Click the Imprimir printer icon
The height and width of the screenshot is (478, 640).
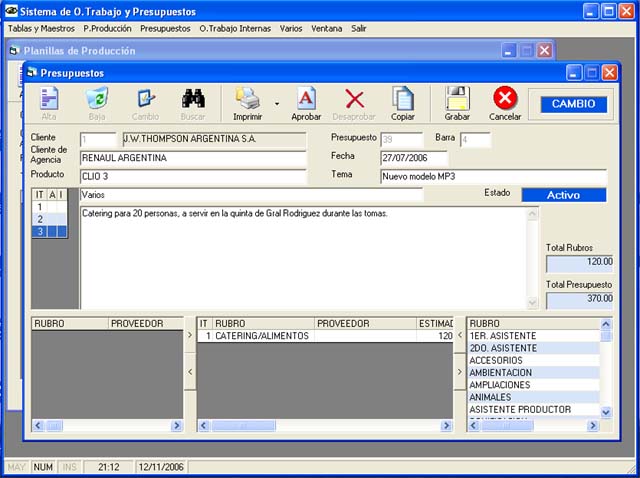tap(247, 99)
